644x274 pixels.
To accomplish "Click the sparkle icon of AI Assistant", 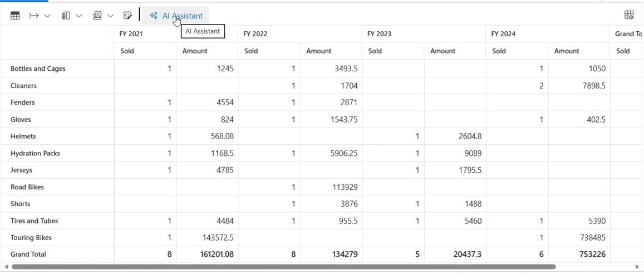I will (x=154, y=16).
